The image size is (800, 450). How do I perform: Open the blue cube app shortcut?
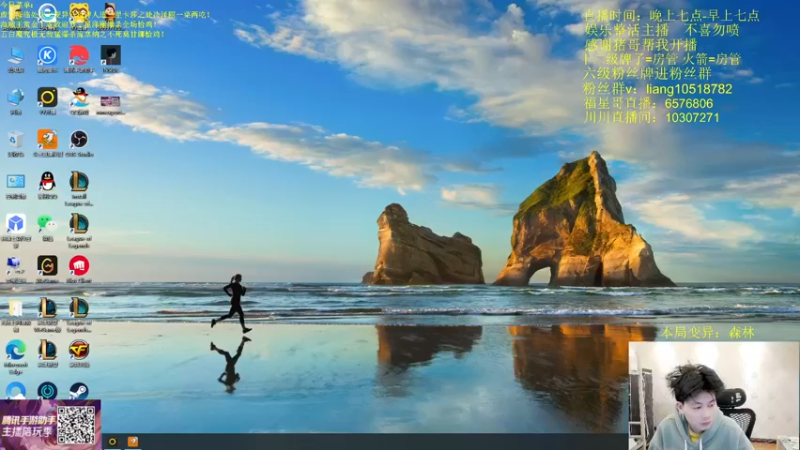click(x=15, y=223)
